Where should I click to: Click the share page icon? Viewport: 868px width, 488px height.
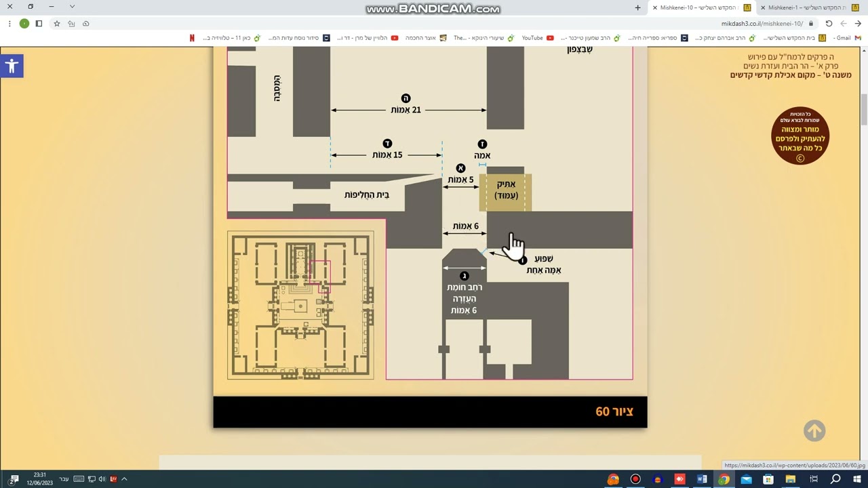pyautogui.click(x=71, y=23)
